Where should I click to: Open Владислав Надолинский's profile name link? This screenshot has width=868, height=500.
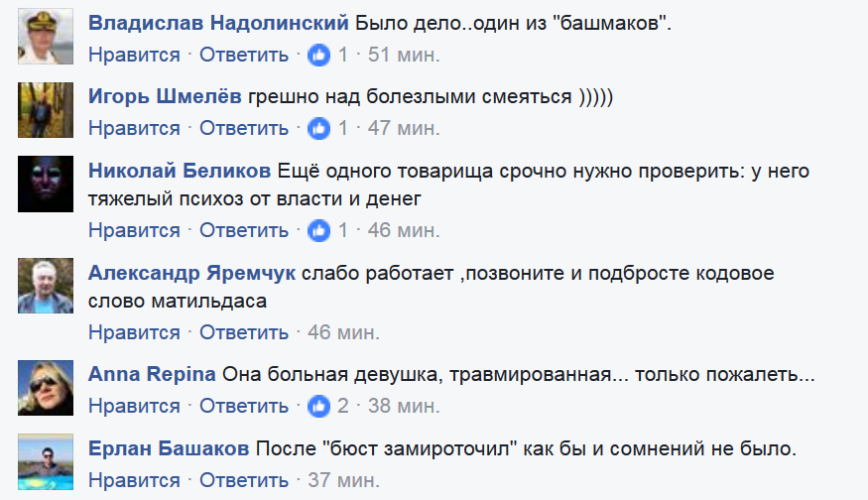pyautogui.click(x=218, y=23)
